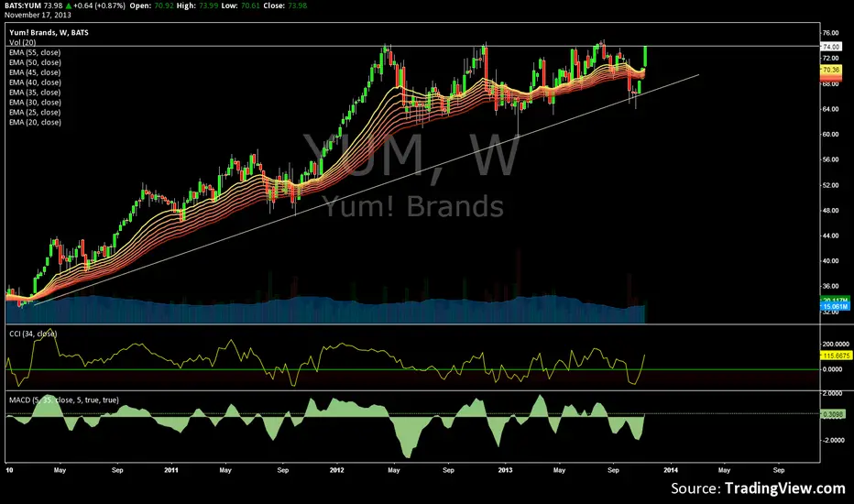Click the 40.00 price axis label
Image resolution: width=854 pixels, height=504 pixels.
coord(830,261)
